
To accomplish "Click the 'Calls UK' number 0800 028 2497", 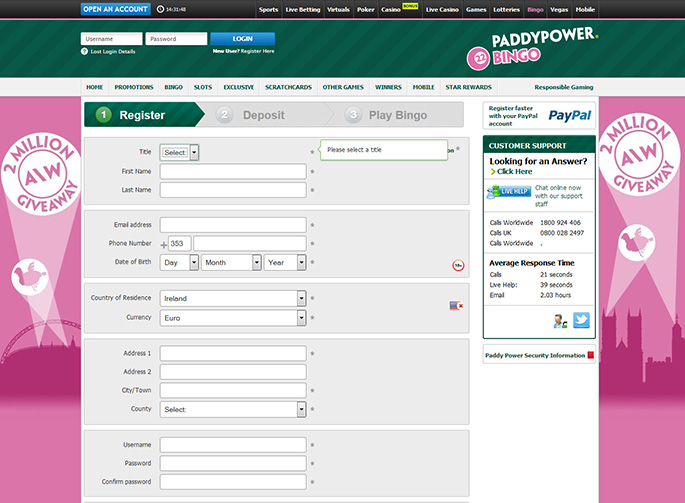I will tap(562, 233).
